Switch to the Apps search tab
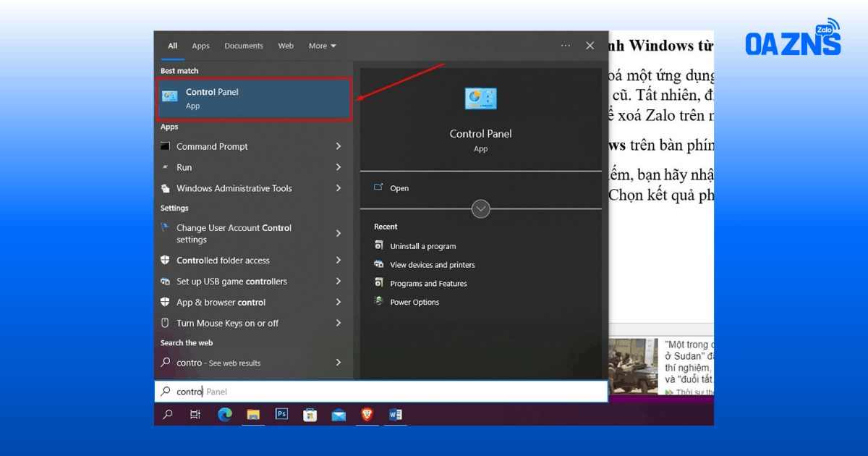 click(200, 46)
